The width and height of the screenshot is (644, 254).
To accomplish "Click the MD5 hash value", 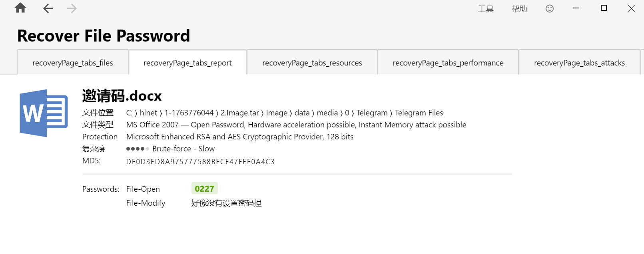I will (200, 162).
